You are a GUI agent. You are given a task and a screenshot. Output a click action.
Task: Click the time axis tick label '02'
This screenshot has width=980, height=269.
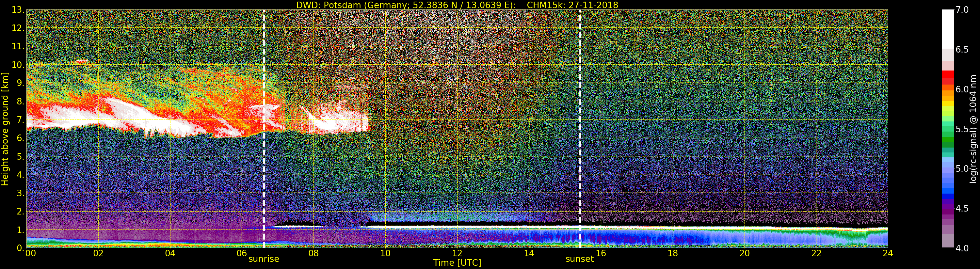[98, 253]
